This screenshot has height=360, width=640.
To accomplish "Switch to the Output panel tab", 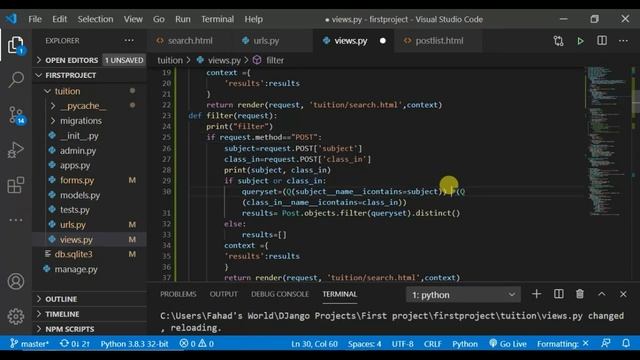I will [224, 294].
